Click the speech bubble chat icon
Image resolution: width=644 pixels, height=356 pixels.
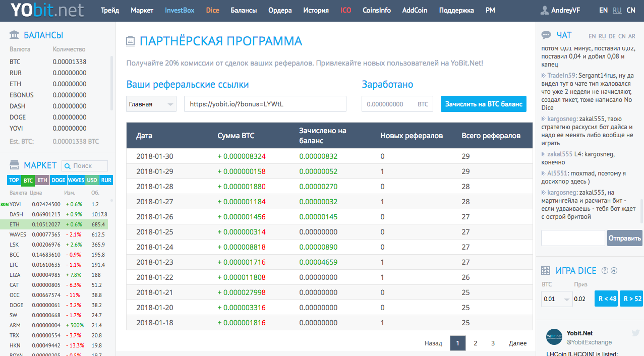coord(546,35)
